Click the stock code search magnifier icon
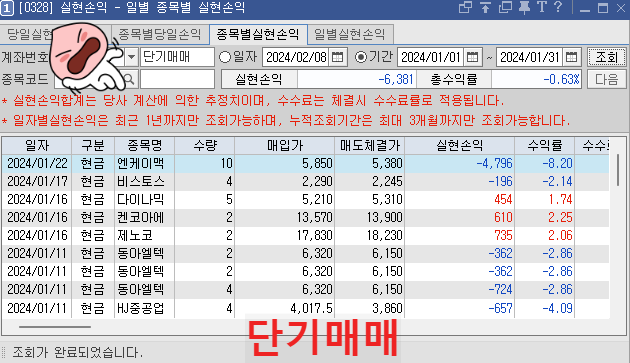Screen dimensions: 630x363 pos(129,79)
